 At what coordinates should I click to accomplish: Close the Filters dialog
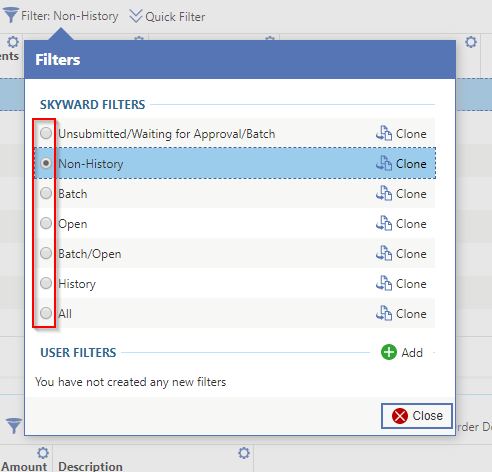coord(417,416)
